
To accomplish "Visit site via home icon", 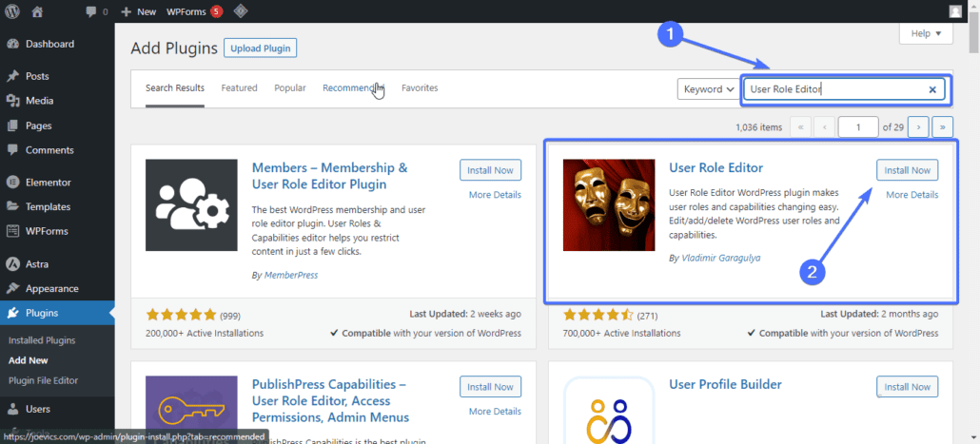I will point(37,11).
